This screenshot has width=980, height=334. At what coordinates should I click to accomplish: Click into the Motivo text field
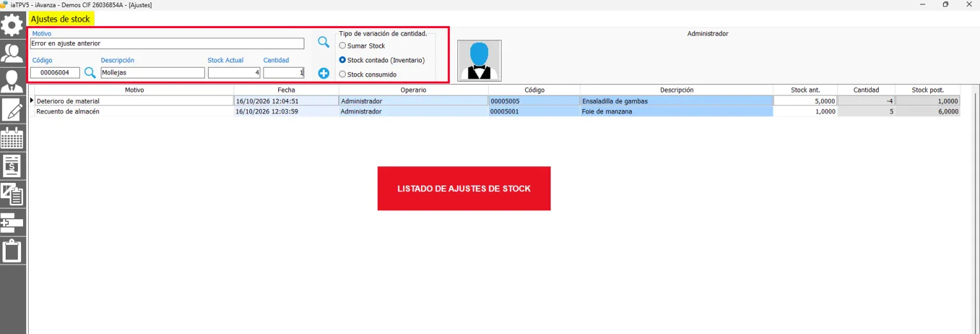coord(167,43)
